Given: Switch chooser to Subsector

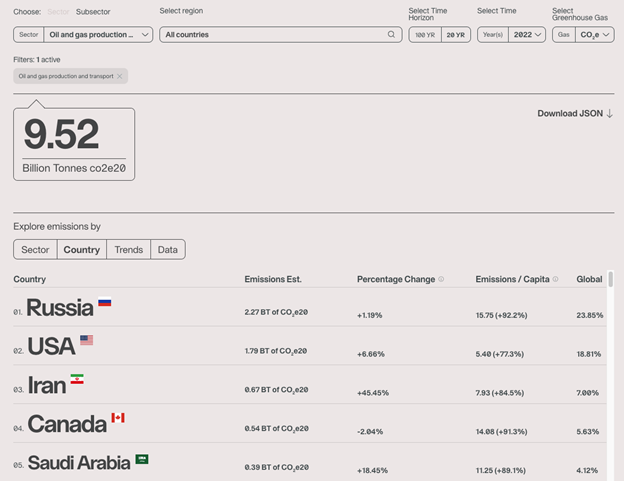Looking at the screenshot, I should pyautogui.click(x=93, y=12).
